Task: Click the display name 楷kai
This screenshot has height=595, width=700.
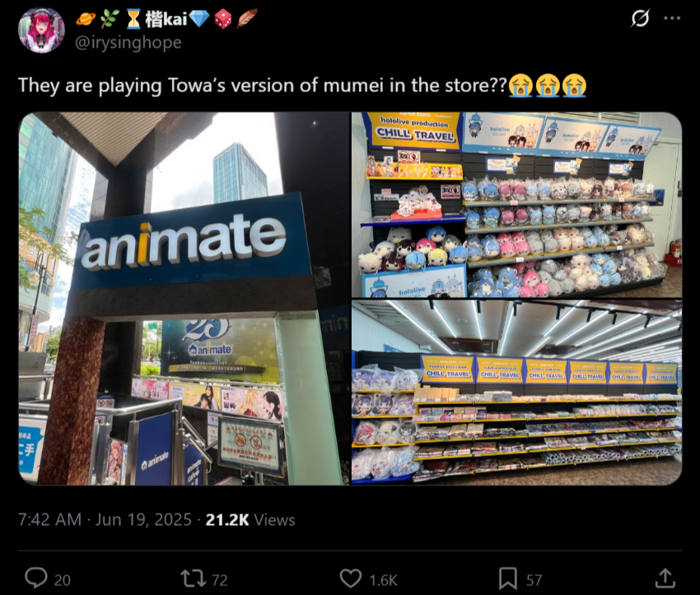Action: point(166,19)
